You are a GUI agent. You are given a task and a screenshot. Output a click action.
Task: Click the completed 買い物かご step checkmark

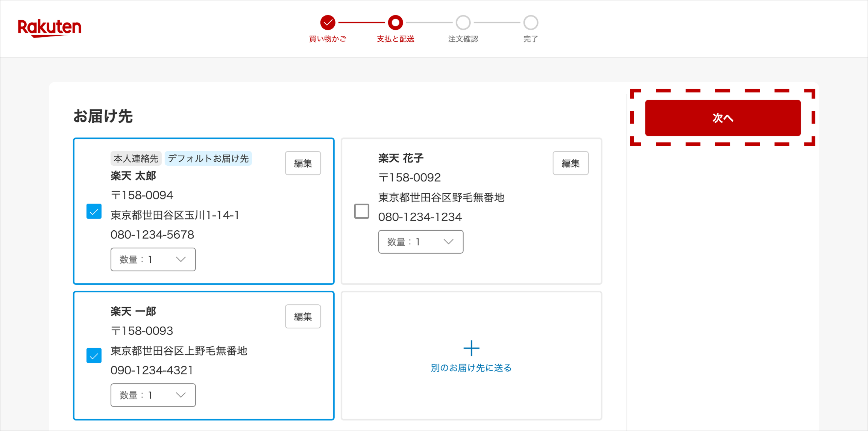tap(328, 23)
